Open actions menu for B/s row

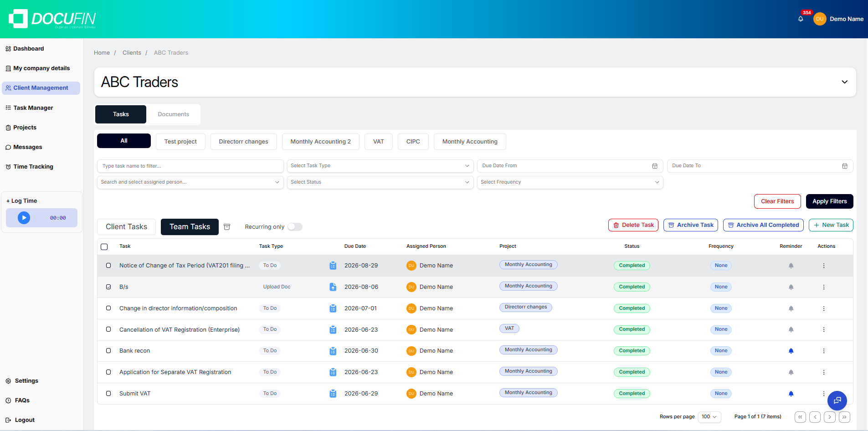824,287
